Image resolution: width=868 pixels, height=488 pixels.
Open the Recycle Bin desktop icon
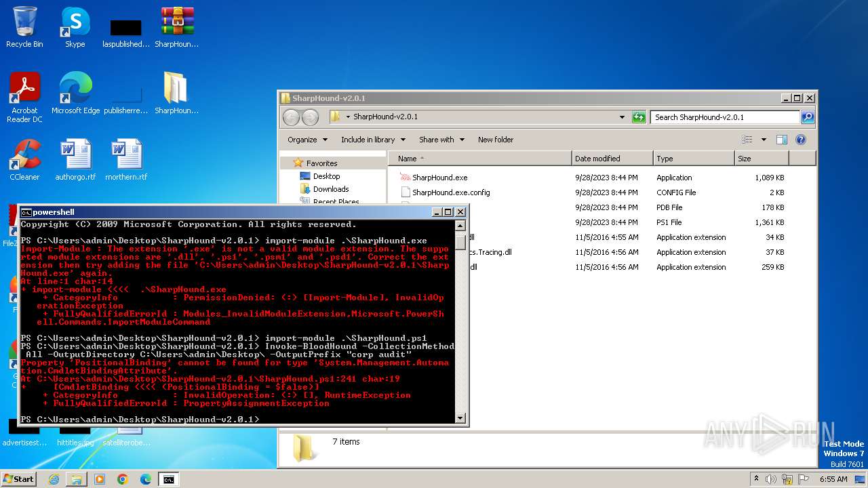(24, 27)
